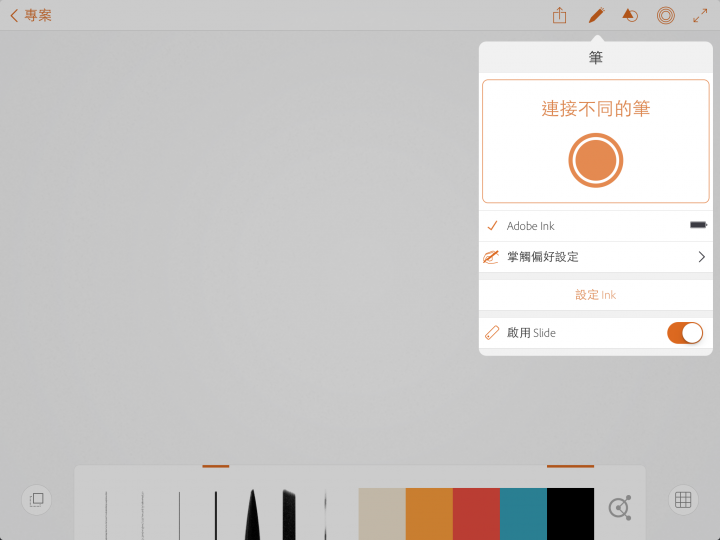Open the layers icon at bottom left

37,500
